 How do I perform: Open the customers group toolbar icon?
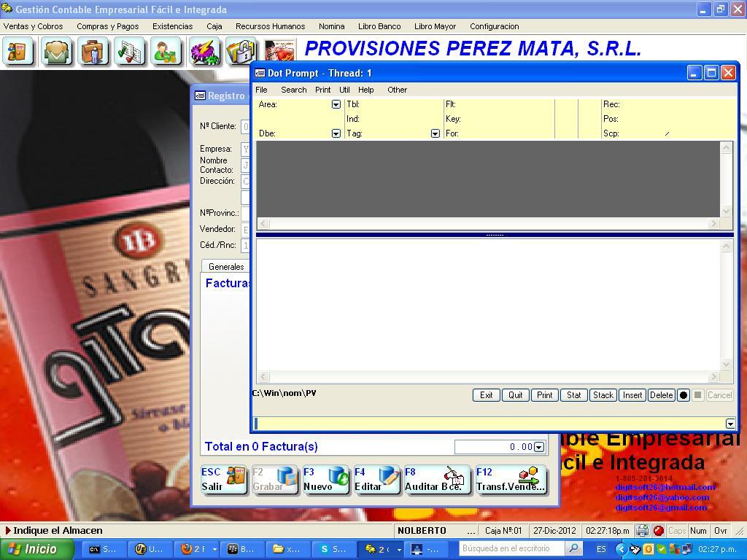(x=56, y=52)
